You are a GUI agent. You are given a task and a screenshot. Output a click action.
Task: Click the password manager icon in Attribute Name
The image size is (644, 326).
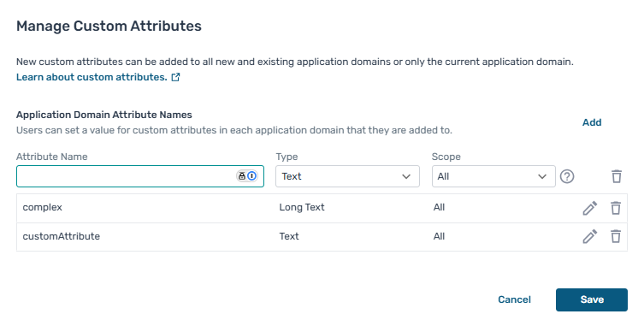pyautogui.click(x=247, y=176)
